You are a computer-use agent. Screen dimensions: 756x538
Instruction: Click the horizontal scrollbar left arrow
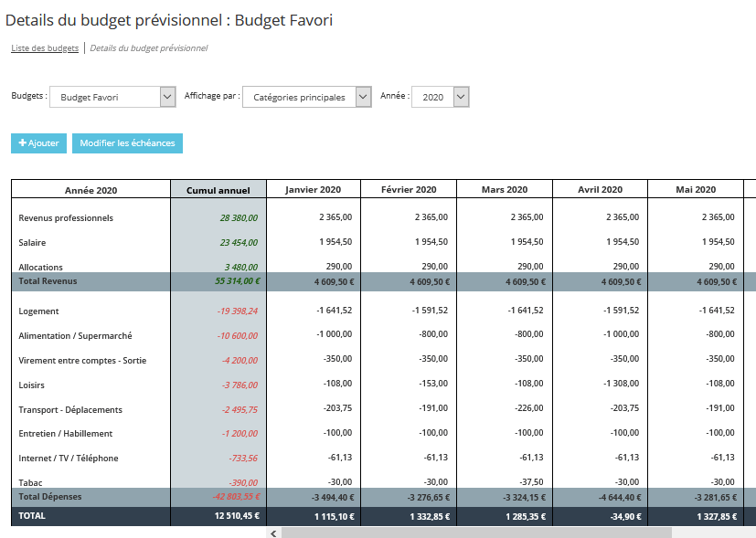tap(272, 533)
